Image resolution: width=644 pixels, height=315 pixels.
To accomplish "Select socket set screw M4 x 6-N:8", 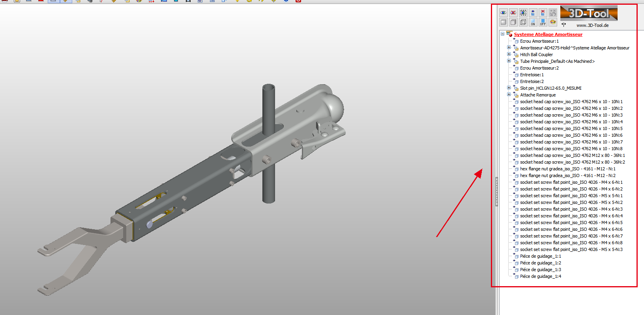I will 571,243.
